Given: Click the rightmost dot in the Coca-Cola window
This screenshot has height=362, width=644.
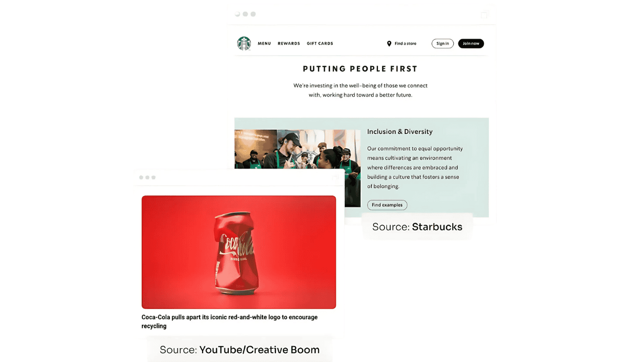Looking at the screenshot, I should [x=154, y=178].
